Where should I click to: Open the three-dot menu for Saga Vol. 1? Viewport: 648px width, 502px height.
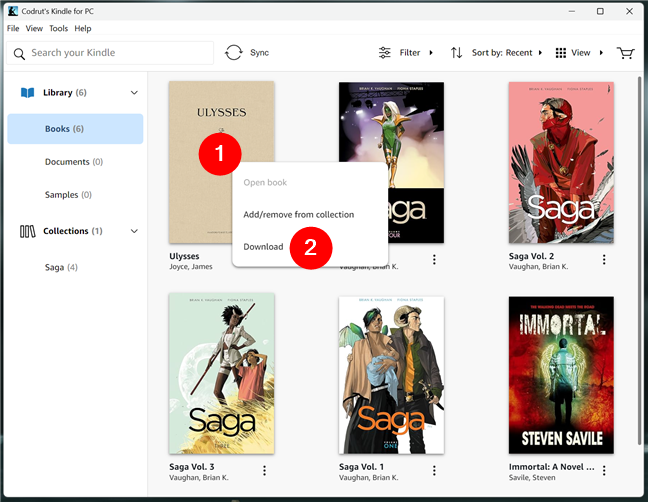[x=434, y=470]
